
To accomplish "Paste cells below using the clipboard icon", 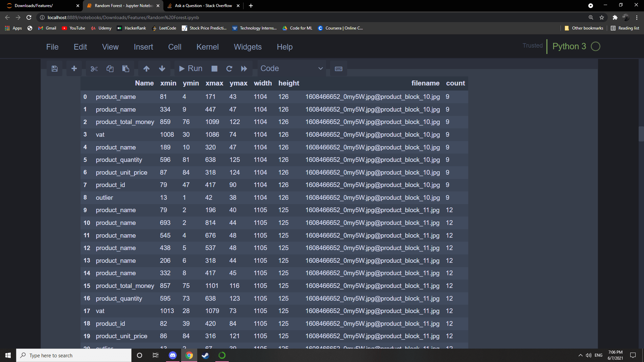I will click(126, 69).
